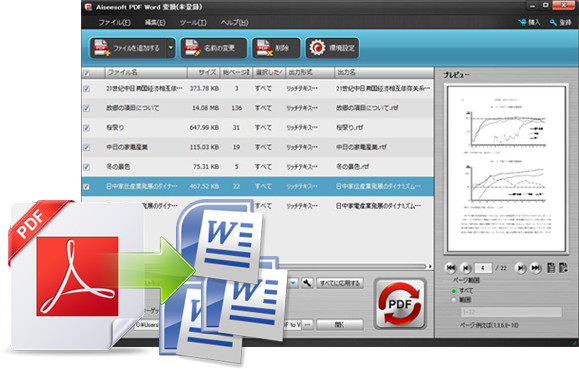The width and height of the screenshot is (579, 369).
Task: Select the 桜祭り file name cell
Action: pos(115,128)
